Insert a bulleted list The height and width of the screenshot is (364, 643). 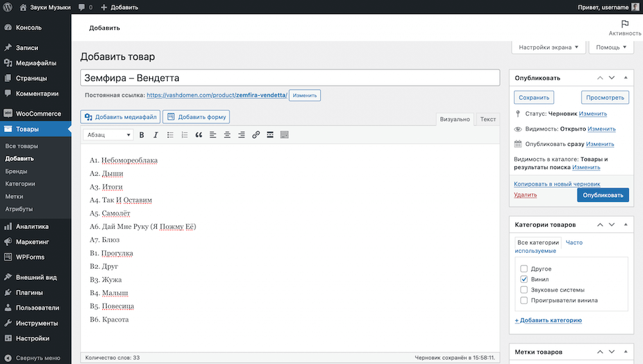(170, 134)
